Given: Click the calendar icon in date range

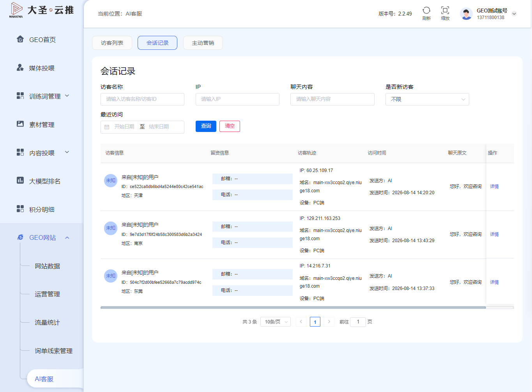Looking at the screenshot, I should [x=107, y=127].
